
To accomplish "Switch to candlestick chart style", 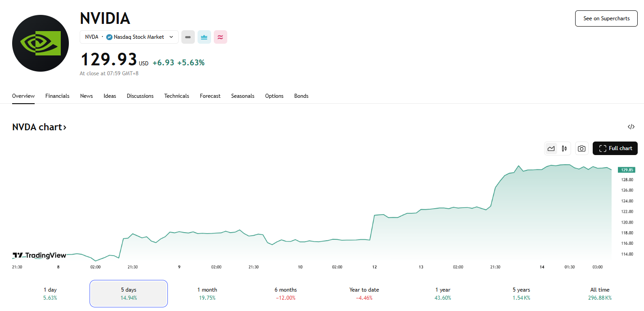I will point(564,148).
